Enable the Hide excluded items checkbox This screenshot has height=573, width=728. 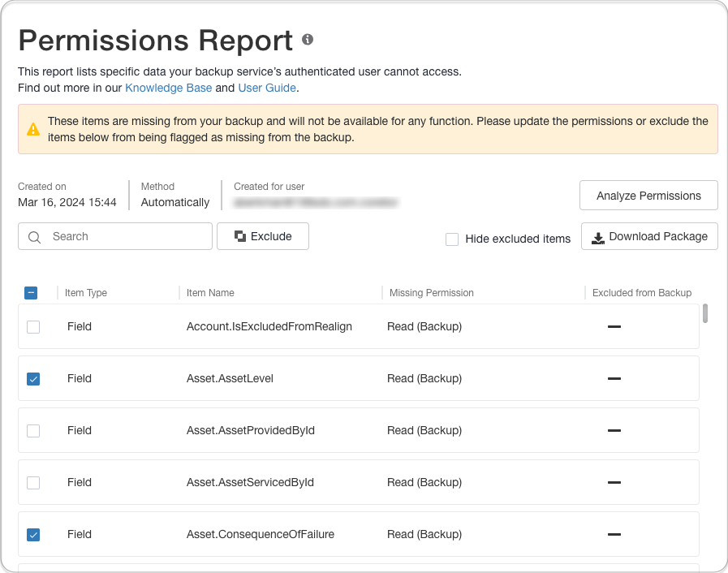point(452,239)
